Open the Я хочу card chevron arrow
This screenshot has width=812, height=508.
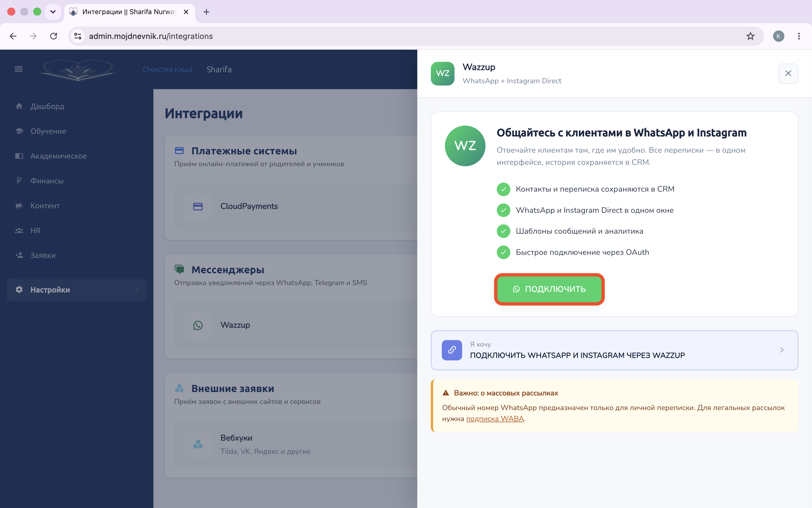pos(782,350)
